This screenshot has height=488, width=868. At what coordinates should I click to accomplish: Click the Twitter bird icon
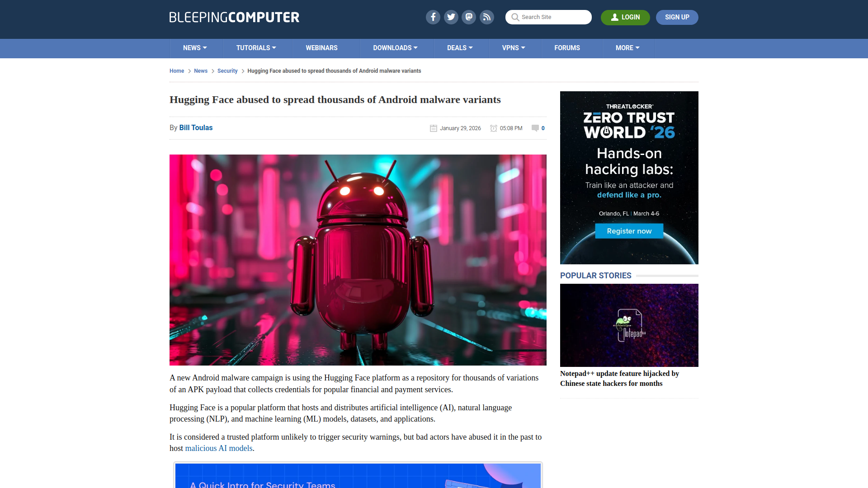tap(451, 17)
